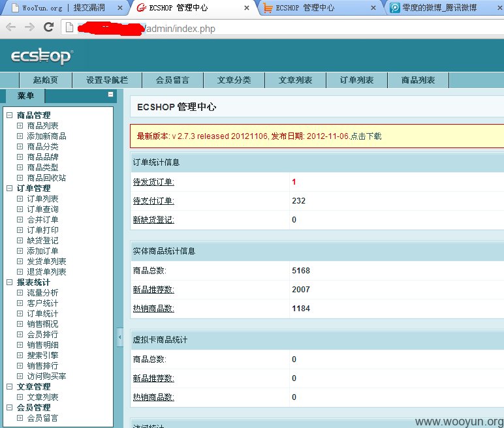Minimize the 菜单 sidebar panel button

[x=110, y=95]
